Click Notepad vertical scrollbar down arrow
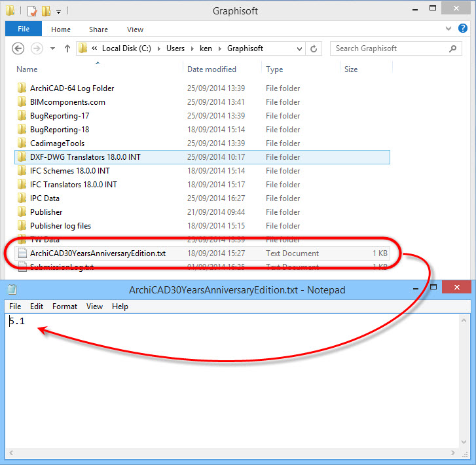The height and width of the screenshot is (465, 476). tap(464, 442)
